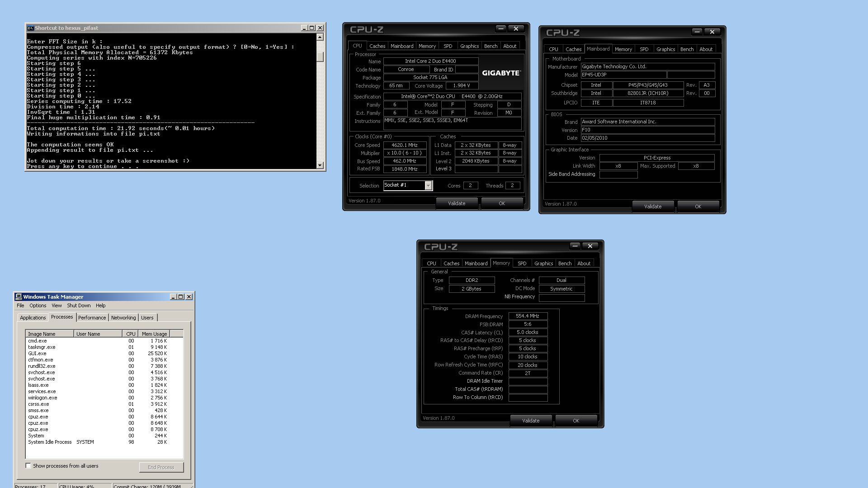Switch to Users tab in Task Manager
This screenshot has width=868, height=488.
click(x=147, y=318)
